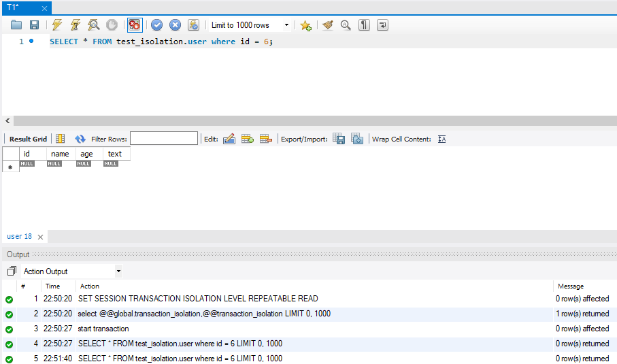
Task: Select the 22:51:40 SELECT query output row
Action: pyautogui.click(x=310, y=359)
